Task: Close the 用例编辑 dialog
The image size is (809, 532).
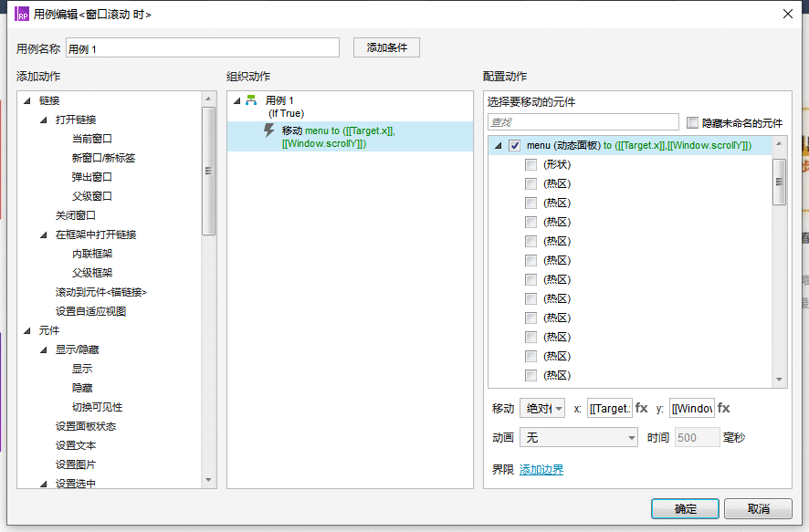Action: coord(788,14)
